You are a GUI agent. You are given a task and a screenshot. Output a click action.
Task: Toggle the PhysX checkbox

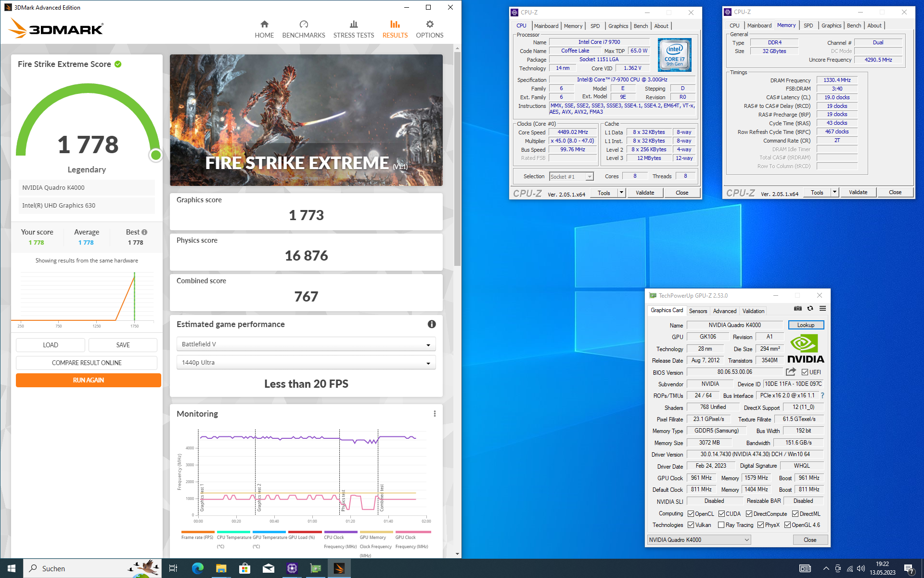pyautogui.click(x=760, y=525)
